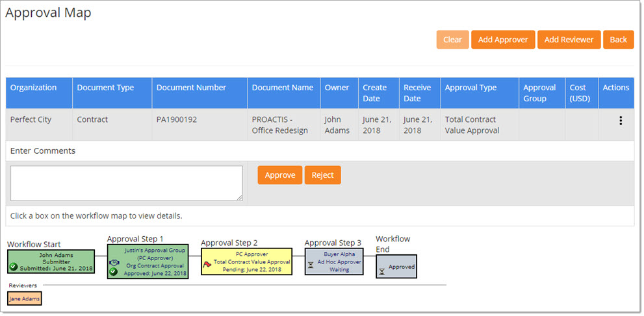Click green checkmark in Approval Step 1 box
The height and width of the screenshot is (316, 644).
tap(113, 272)
